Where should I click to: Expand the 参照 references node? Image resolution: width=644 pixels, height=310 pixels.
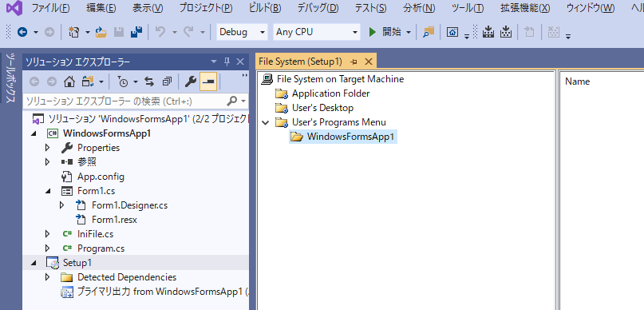(x=48, y=162)
